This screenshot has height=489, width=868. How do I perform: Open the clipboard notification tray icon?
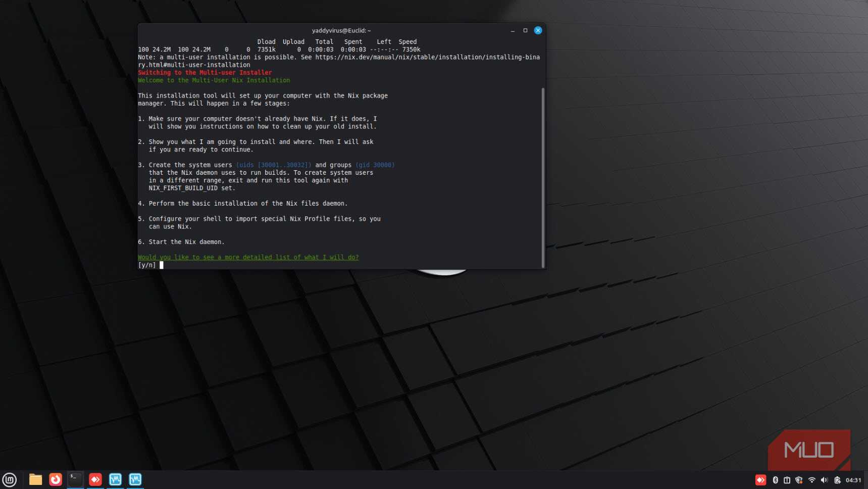click(x=787, y=480)
